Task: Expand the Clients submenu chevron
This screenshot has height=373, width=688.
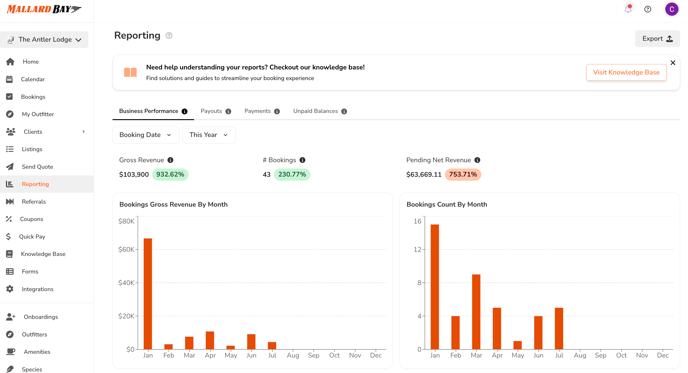Action: tap(83, 132)
